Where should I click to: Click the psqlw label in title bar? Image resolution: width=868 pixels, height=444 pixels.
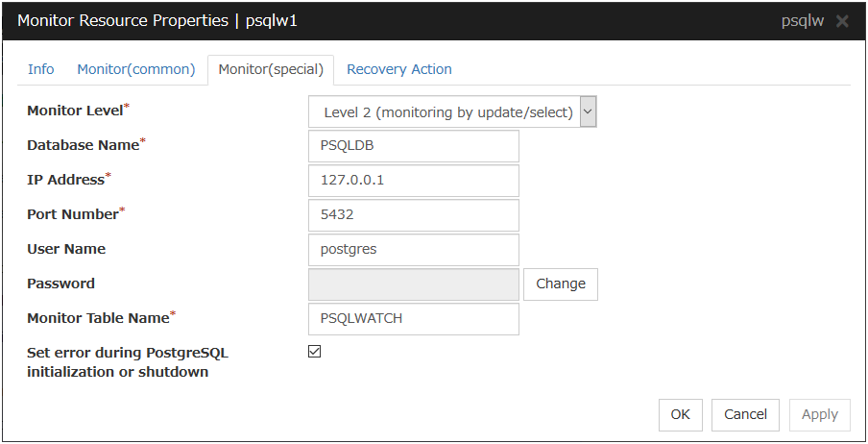coord(804,21)
